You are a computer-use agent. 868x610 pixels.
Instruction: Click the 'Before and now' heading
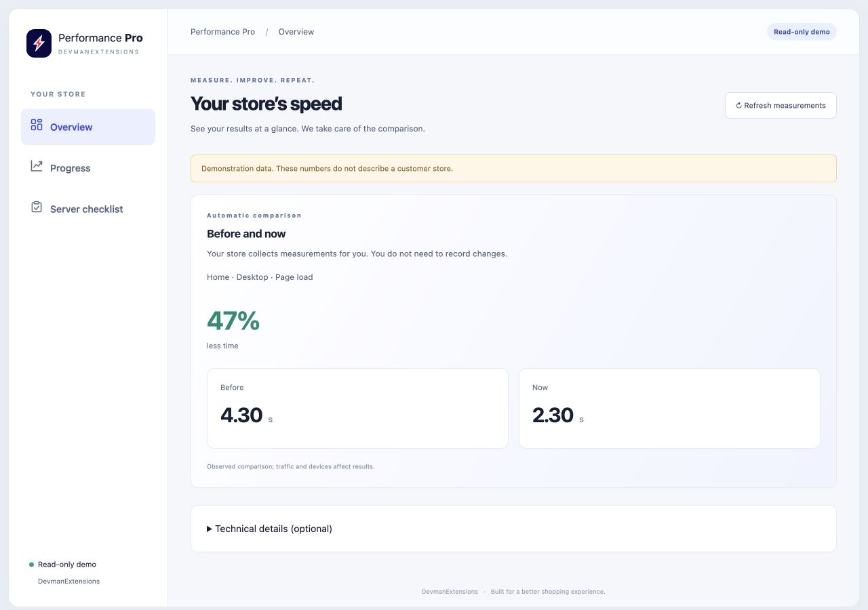(246, 234)
